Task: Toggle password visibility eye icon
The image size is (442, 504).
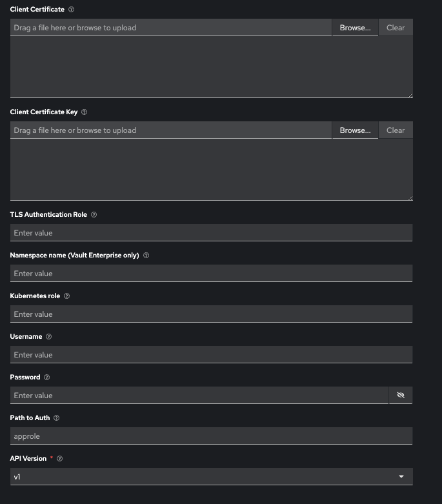Action: (400, 395)
